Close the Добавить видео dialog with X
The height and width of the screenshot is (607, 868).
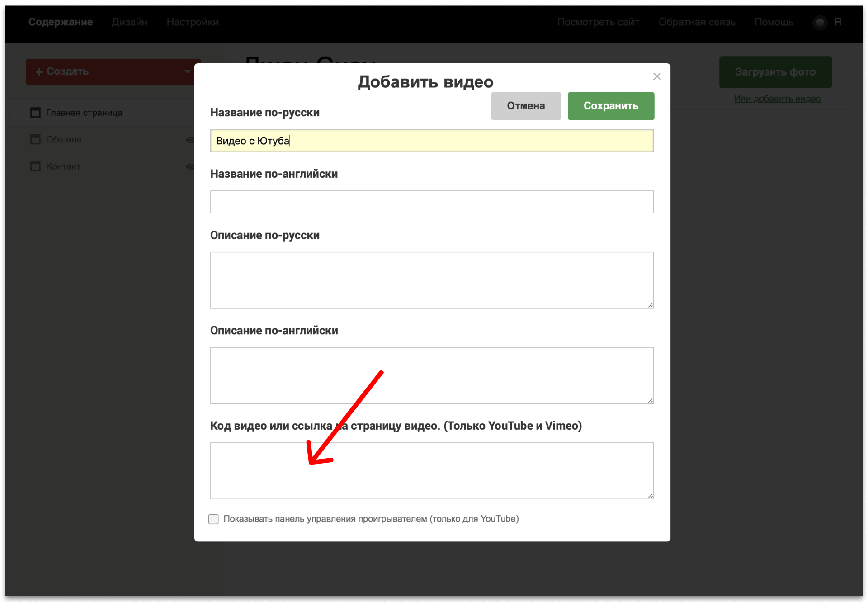click(x=657, y=76)
